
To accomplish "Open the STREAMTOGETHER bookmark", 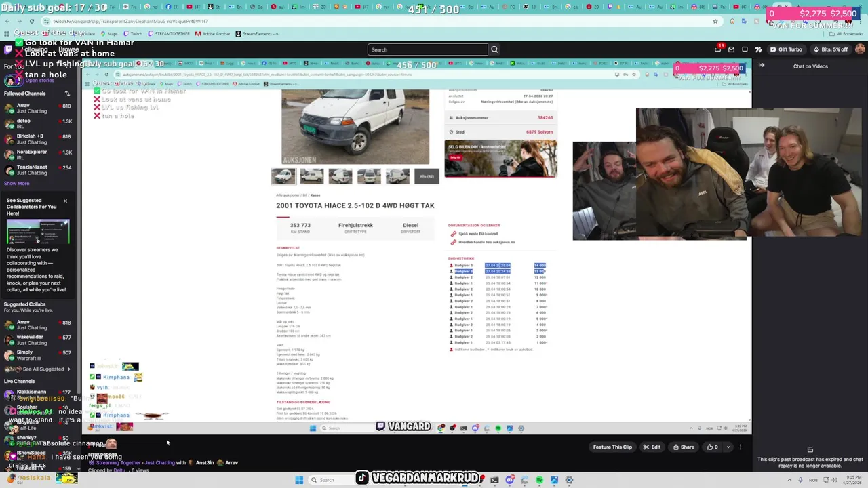I will [x=169, y=33].
